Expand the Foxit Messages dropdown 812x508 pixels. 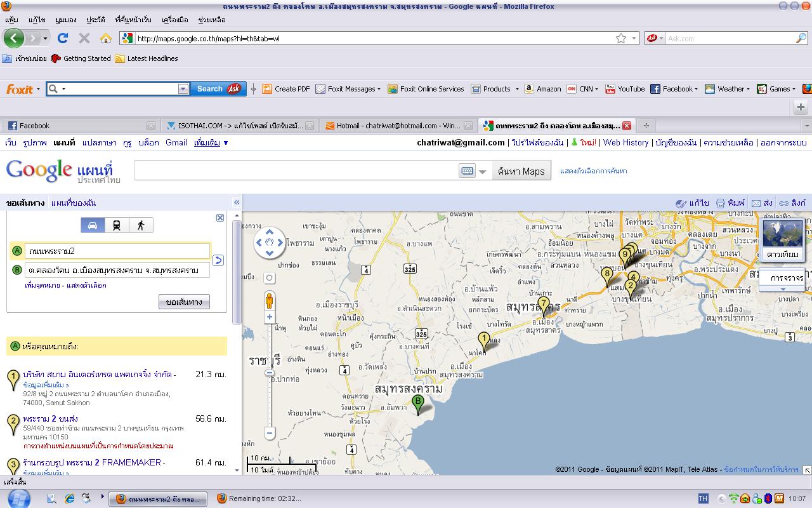click(x=379, y=90)
